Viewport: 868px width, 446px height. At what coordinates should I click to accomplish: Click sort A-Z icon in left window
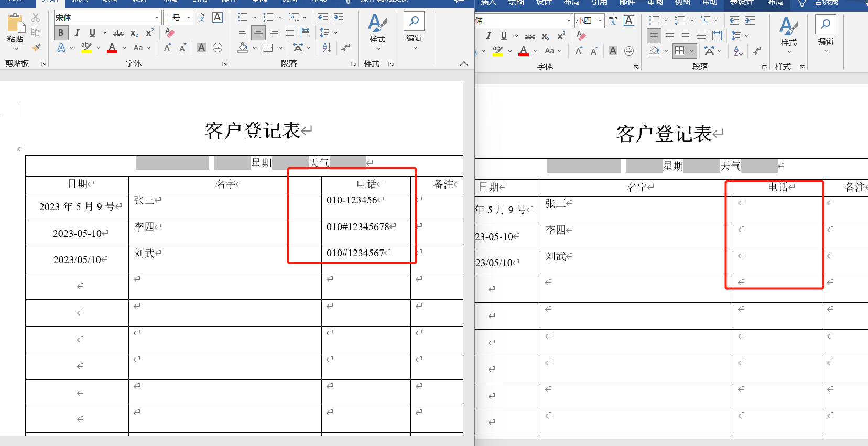(x=327, y=48)
